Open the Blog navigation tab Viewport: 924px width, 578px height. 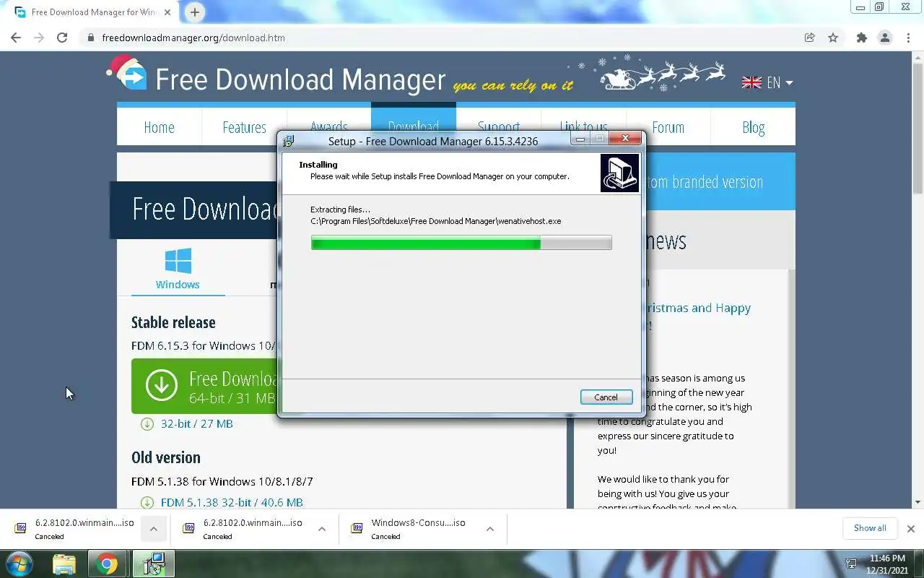(753, 127)
